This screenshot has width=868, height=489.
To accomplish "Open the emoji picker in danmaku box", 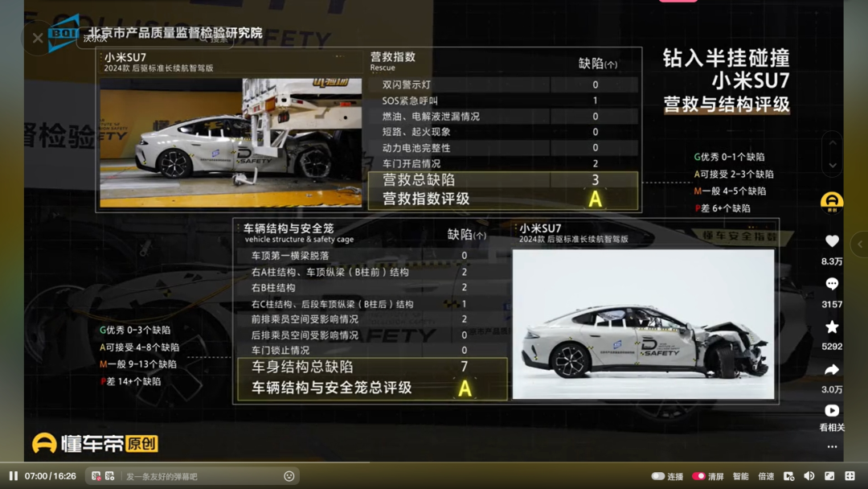I will (289, 476).
